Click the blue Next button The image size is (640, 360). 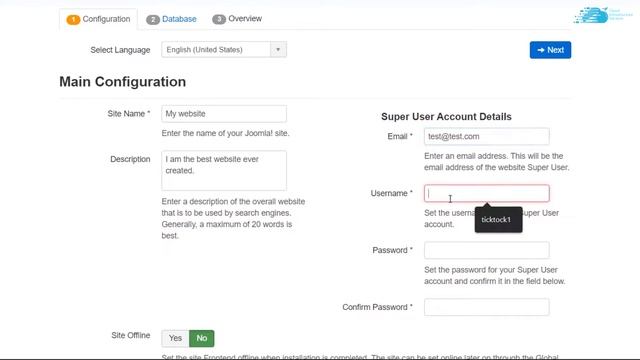click(x=550, y=50)
